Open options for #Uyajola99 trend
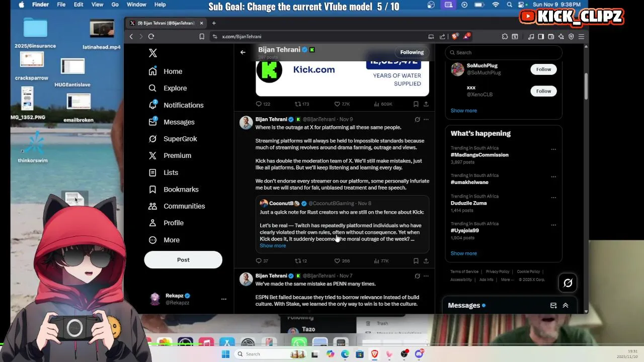644x362 pixels. click(553, 225)
